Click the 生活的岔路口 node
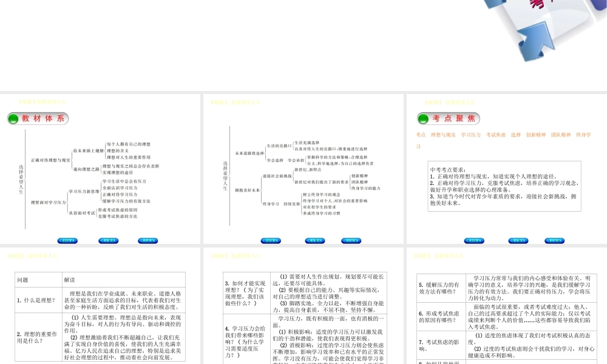The height and width of the screenshot is (364, 607). coord(279,146)
